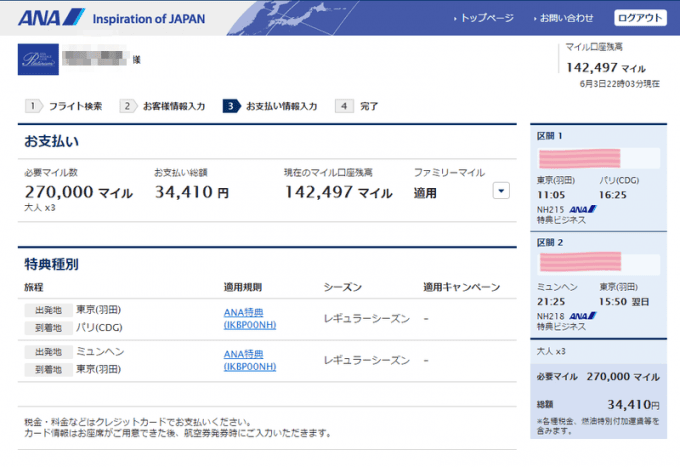Open the お問い合わせ link
This screenshot has height=467, width=680.
coord(566,18)
